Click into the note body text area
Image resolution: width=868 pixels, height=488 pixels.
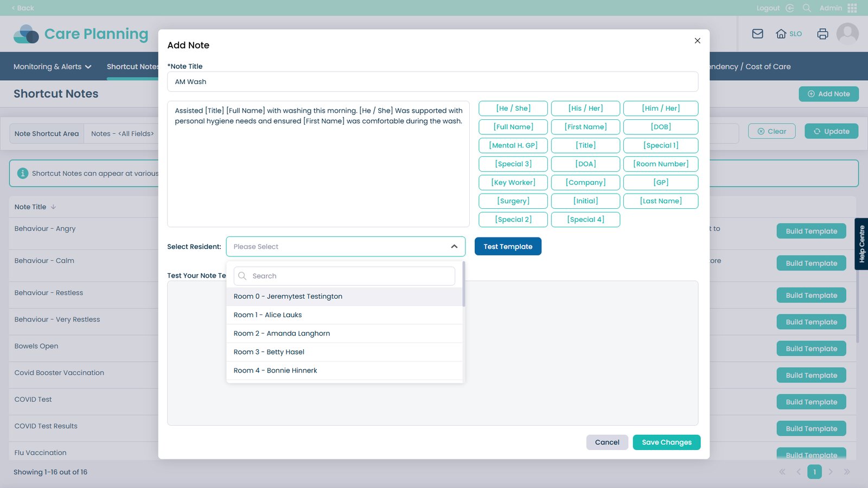(x=318, y=164)
